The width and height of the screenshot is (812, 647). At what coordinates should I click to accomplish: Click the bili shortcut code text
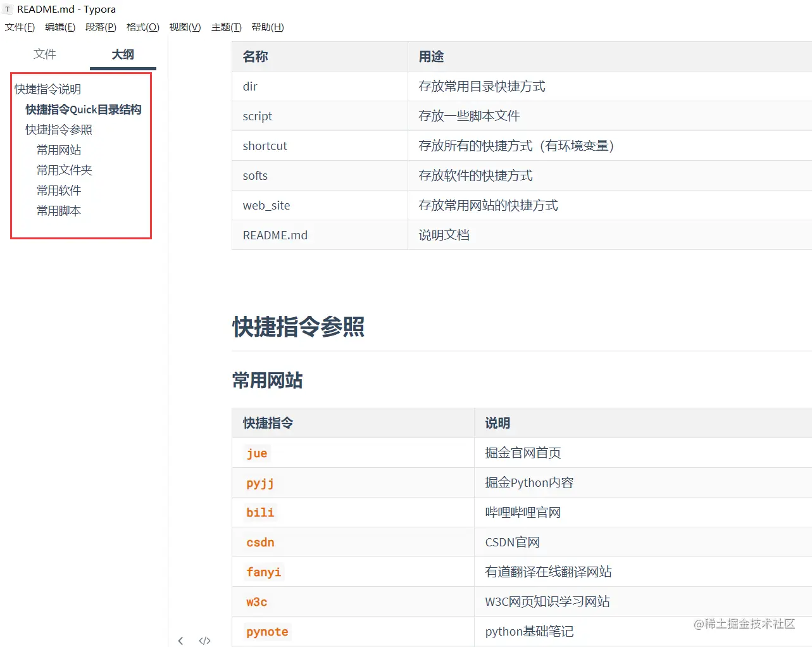pyautogui.click(x=259, y=513)
